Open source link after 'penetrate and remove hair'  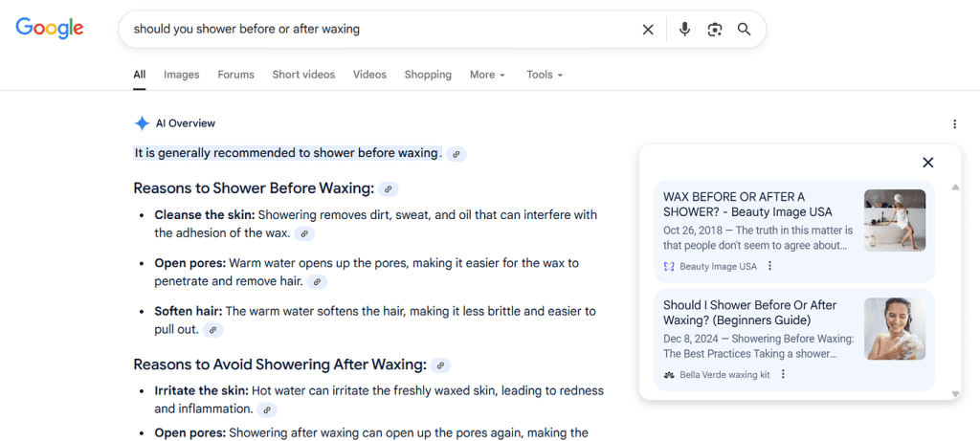[x=317, y=282]
